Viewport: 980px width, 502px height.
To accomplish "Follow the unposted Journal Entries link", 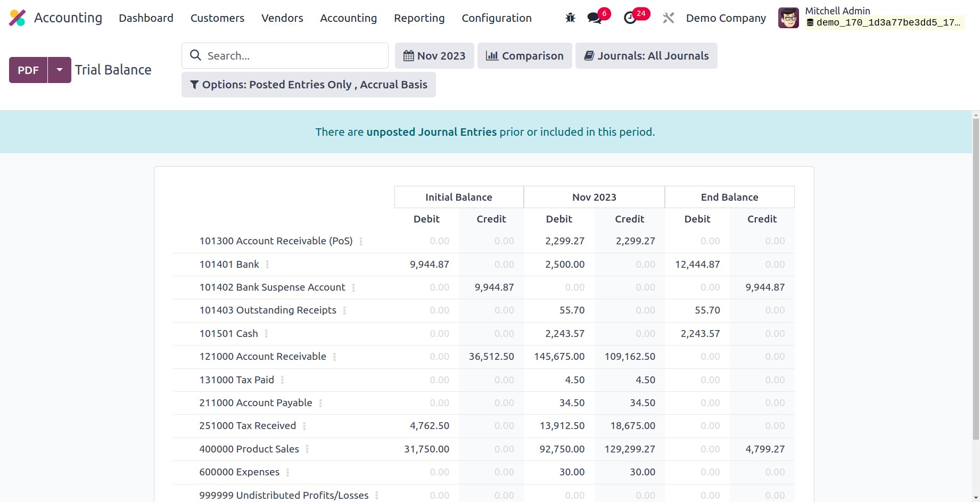I will [431, 132].
